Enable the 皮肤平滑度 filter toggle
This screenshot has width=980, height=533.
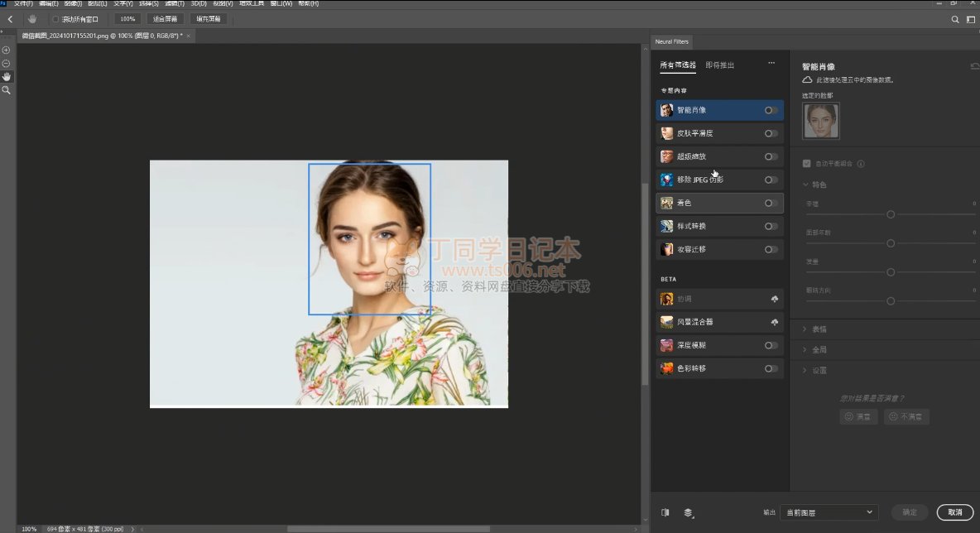[771, 133]
